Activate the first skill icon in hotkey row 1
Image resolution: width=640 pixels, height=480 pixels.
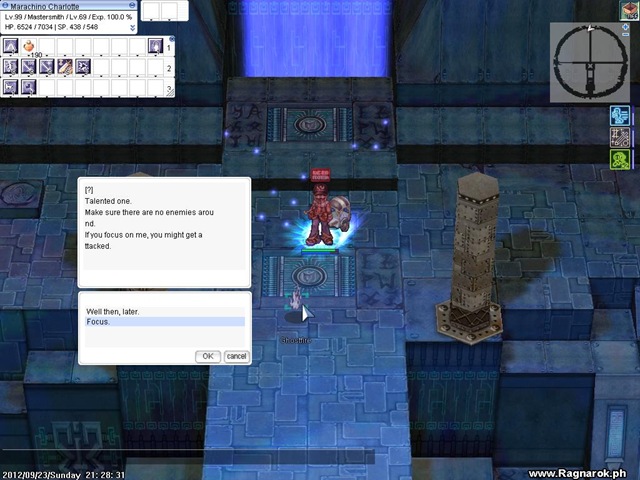[11, 46]
